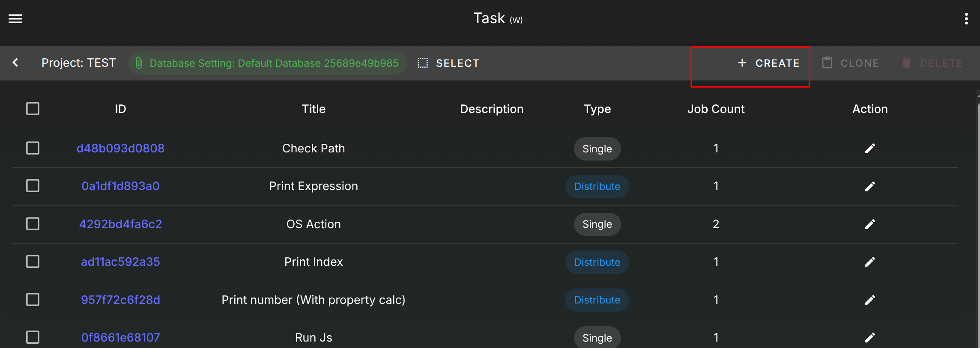Select the OS Action row checkbox

33,224
